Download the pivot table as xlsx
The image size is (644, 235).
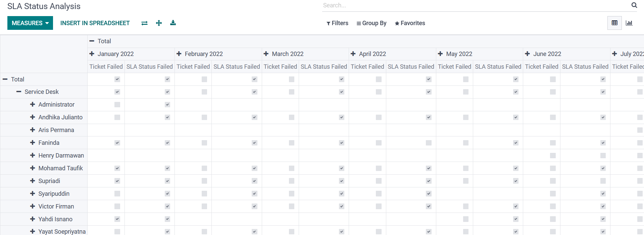(173, 23)
